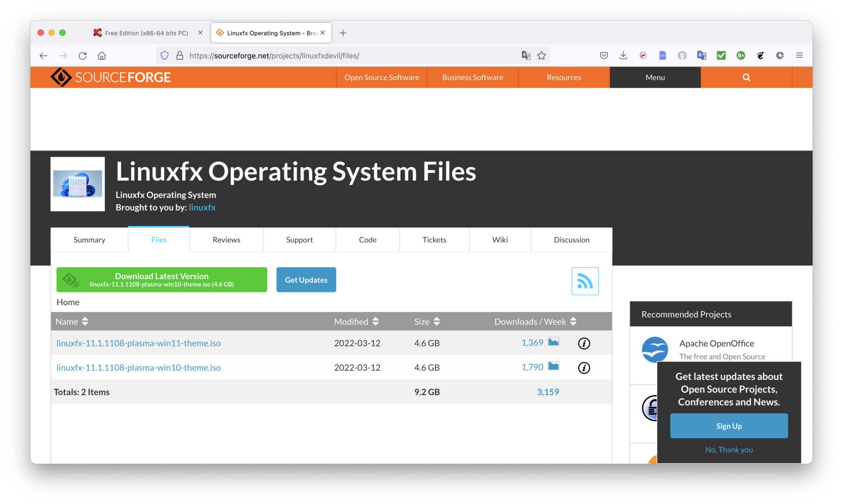Open the Resources menu

pyautogui.click(x=564, y=77)
